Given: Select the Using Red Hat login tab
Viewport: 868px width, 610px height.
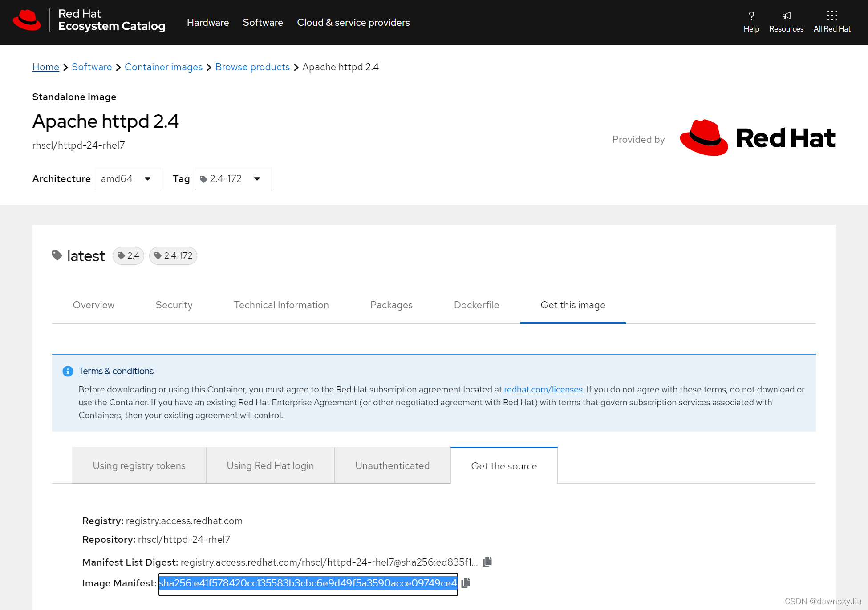Looking at the screenshot, I should click(x=269, y=465).
